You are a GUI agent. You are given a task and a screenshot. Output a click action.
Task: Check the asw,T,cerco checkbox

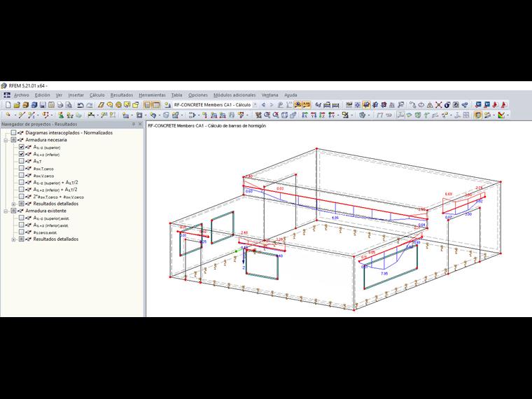22,168
